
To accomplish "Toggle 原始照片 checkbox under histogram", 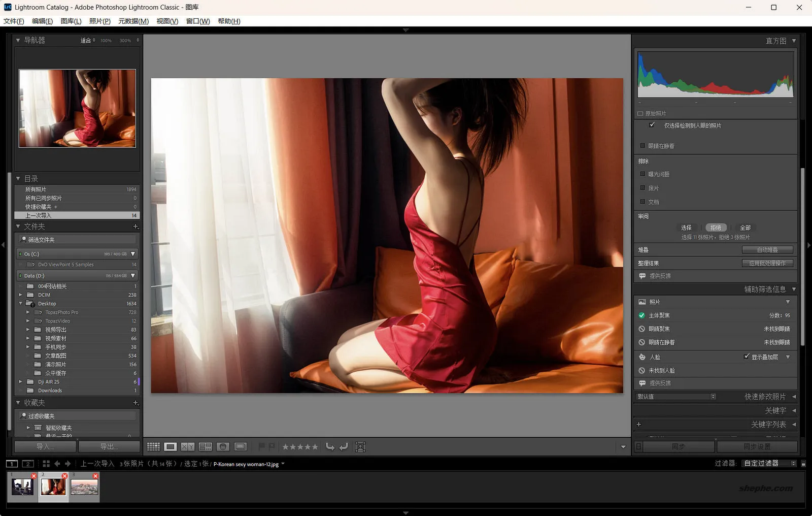I will 640,113.
